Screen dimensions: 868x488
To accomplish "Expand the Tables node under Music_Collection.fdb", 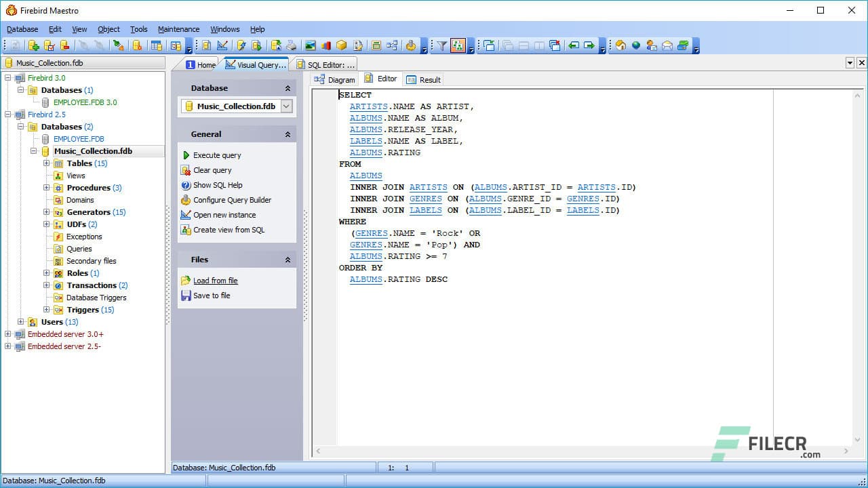I will tap(45, 163).
